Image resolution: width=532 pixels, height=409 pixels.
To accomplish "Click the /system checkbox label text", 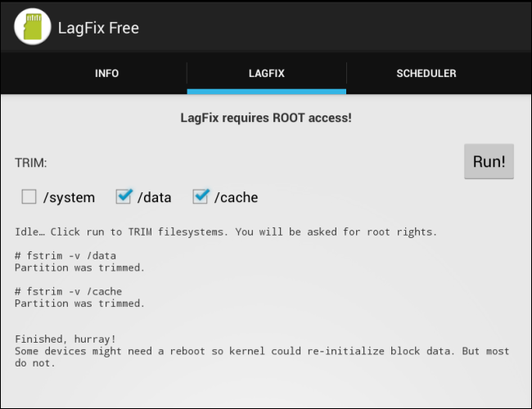I will (x=69, y=197).
